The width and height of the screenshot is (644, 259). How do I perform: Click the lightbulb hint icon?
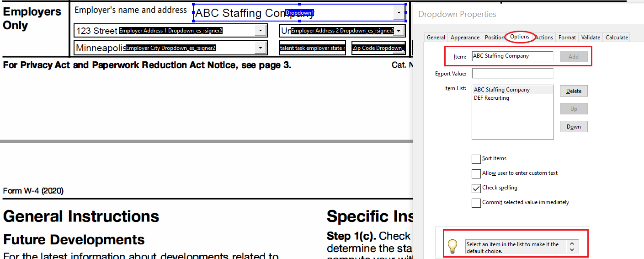click(x=452, y=247)
